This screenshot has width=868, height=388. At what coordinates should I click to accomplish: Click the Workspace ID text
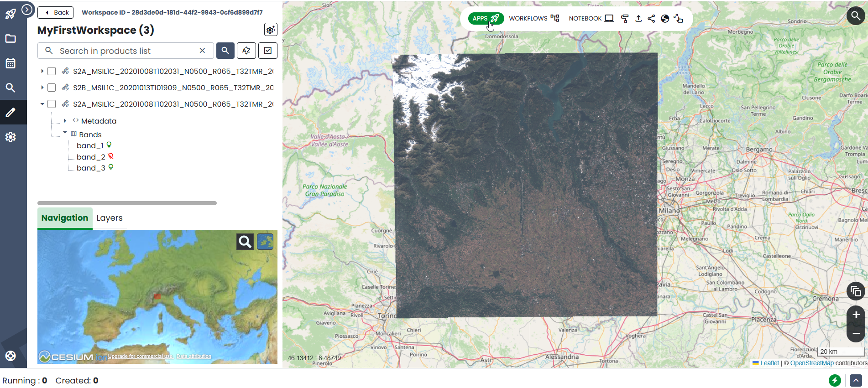(x=172, y=12)
